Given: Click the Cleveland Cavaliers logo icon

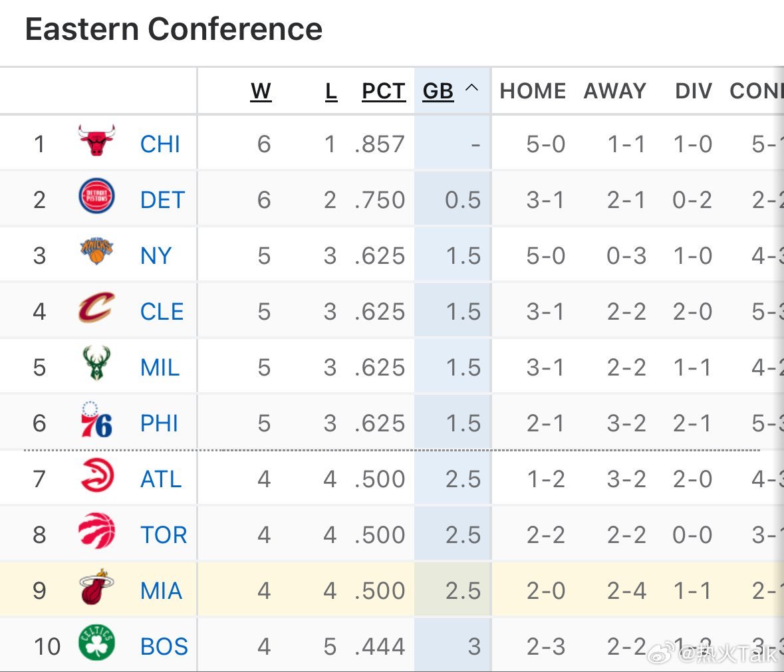Looking at the screenshot, I should pyautogui.click(x=96, y=308).
